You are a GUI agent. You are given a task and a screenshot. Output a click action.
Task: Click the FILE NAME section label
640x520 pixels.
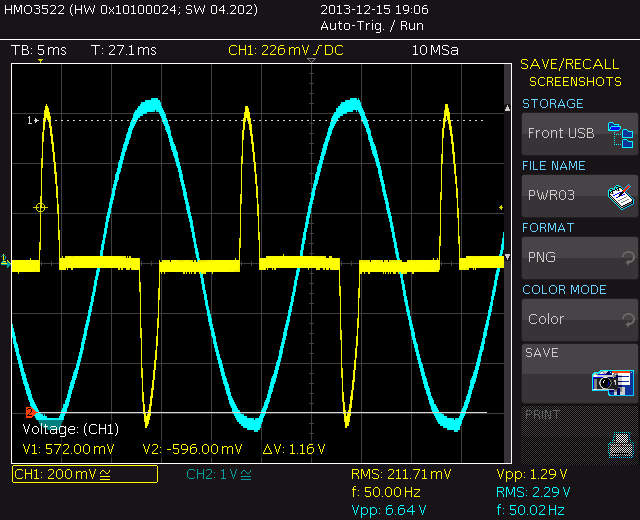click(x=553, y=166)
